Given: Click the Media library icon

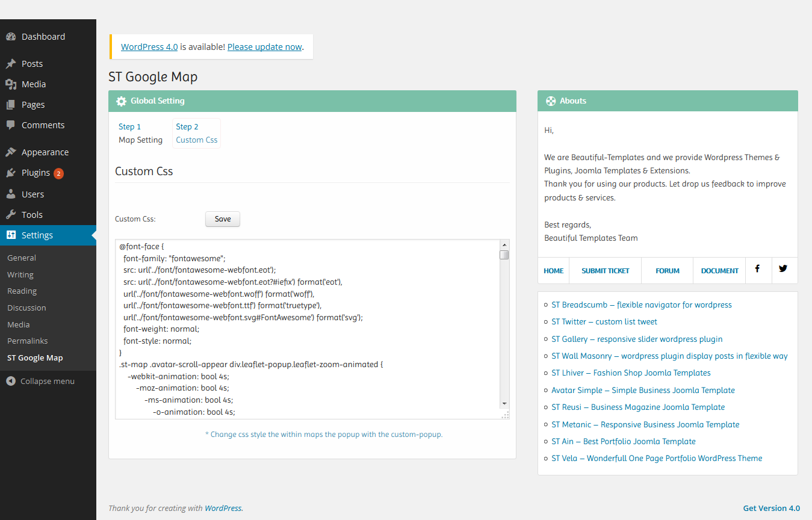Looking at the screenshot, I should [x=11, y=84].
